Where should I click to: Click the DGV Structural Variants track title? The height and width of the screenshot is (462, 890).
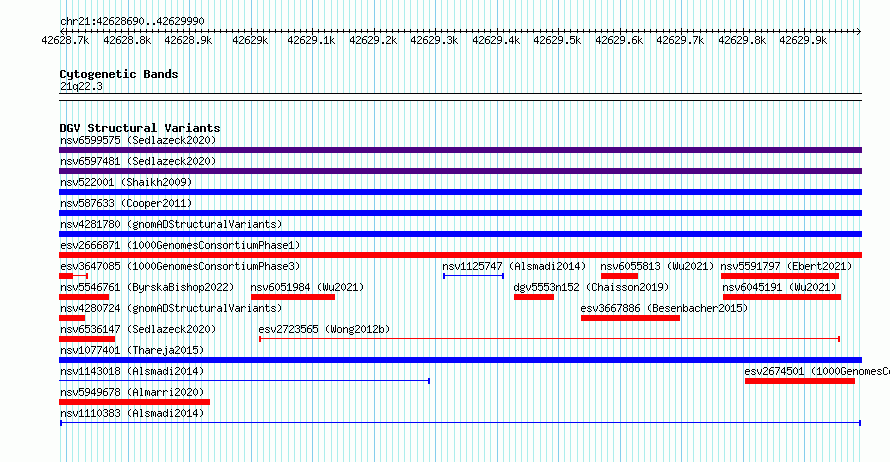pyautogui.click(x=140, y=128)
